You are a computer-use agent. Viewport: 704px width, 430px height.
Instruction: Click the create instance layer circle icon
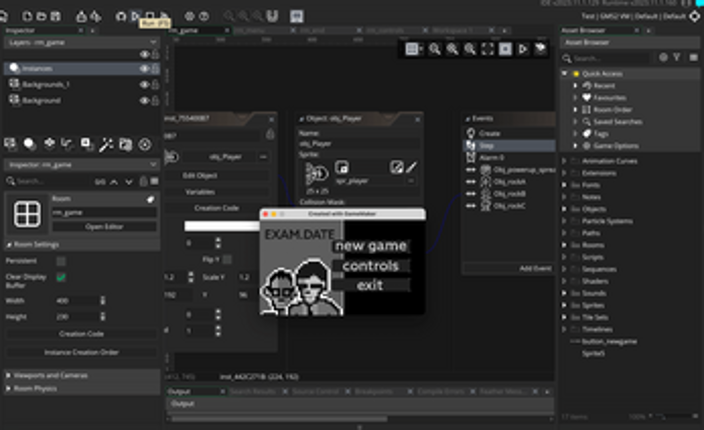click(30, 144)
